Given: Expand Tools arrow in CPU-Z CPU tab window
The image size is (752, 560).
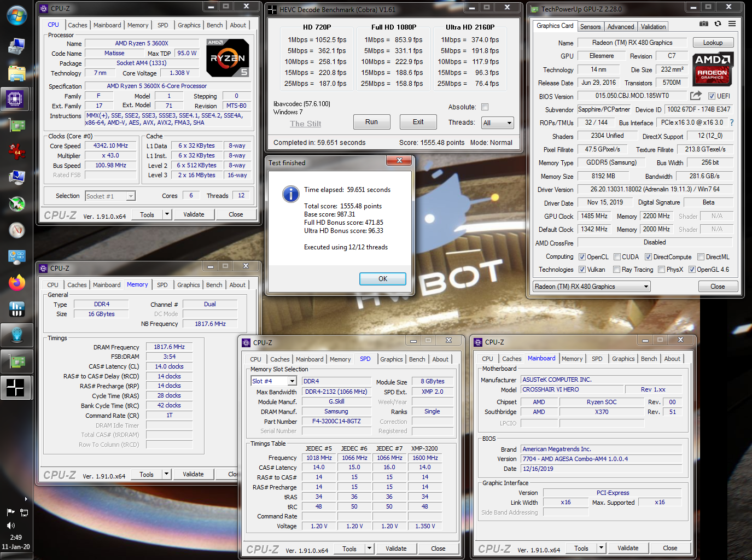Looking at the screenshot, I should (167, 214).
